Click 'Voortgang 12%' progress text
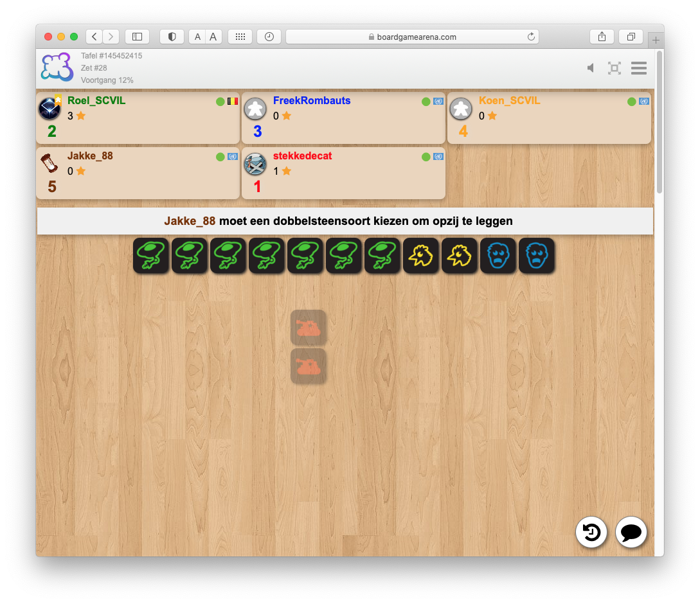 tap(107, 80)
